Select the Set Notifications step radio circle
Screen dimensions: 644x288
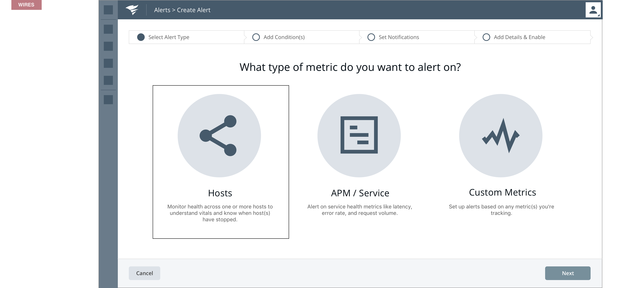371,37
